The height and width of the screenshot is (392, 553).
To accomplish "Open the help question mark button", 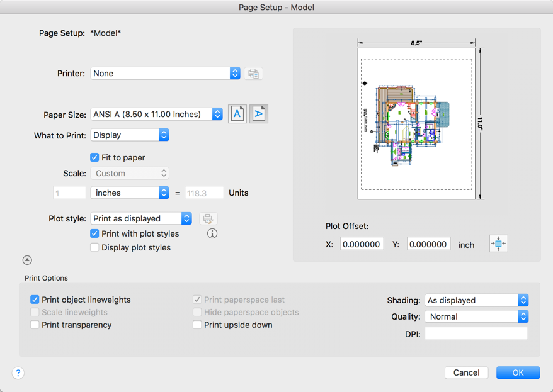I will pyautogui.click(x=18, y=373).
